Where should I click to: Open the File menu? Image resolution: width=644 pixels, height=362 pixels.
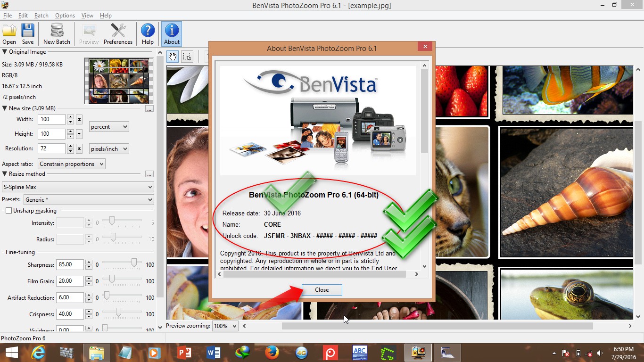tap(8, 16)
